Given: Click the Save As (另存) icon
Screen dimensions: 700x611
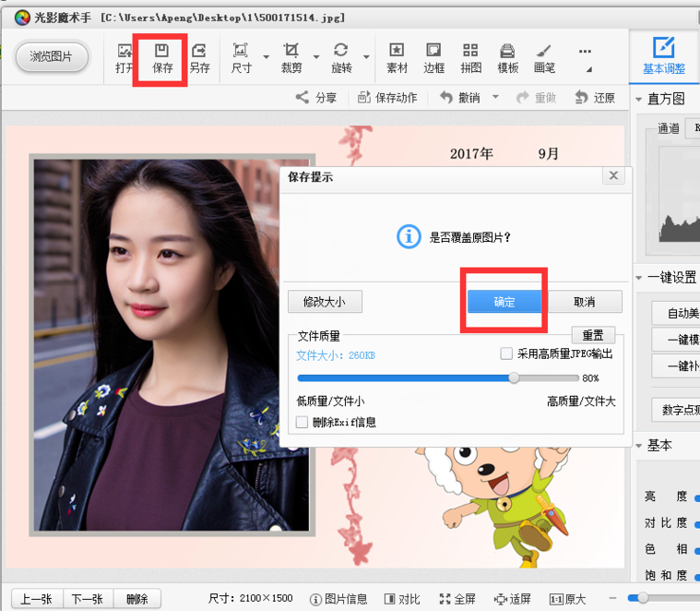Looking at the screenshot, I should tap(199, 58).
